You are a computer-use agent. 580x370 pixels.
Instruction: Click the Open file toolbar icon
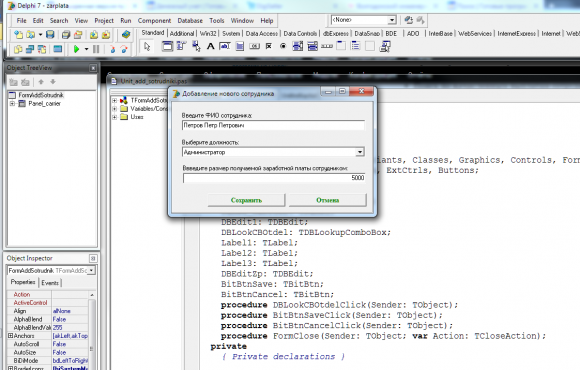[x=30, y=35]
